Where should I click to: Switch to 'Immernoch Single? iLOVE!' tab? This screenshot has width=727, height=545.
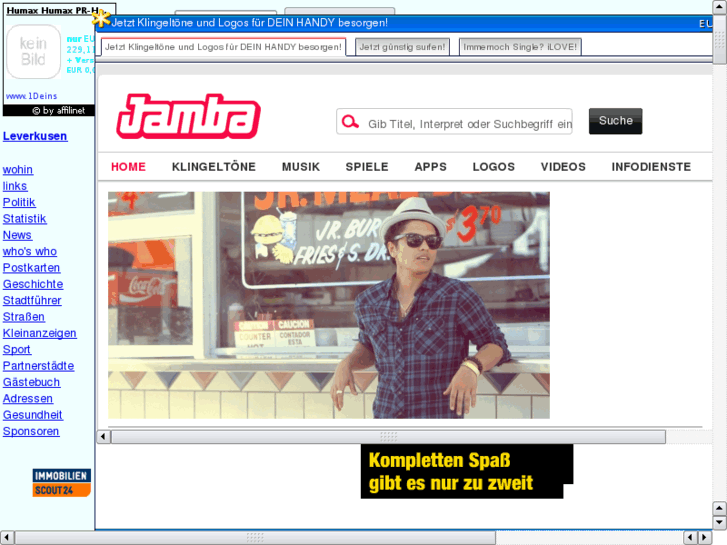520,47
